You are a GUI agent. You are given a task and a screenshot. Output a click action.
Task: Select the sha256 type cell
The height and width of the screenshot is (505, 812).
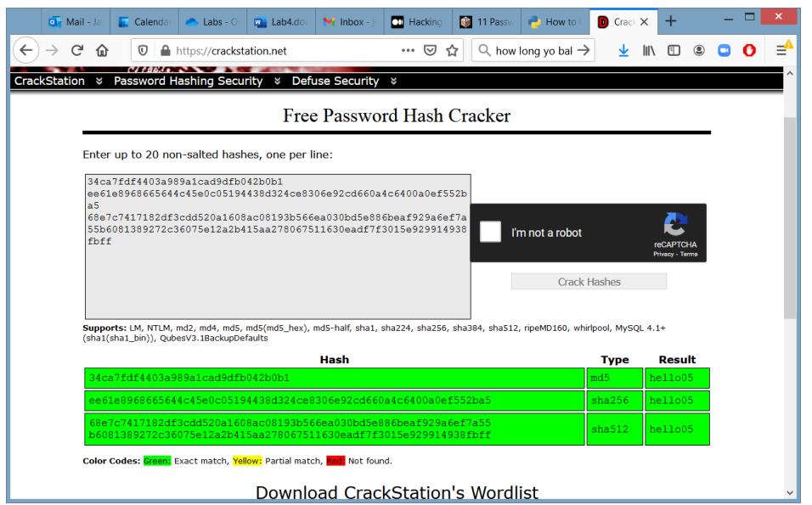click(614, 401)
